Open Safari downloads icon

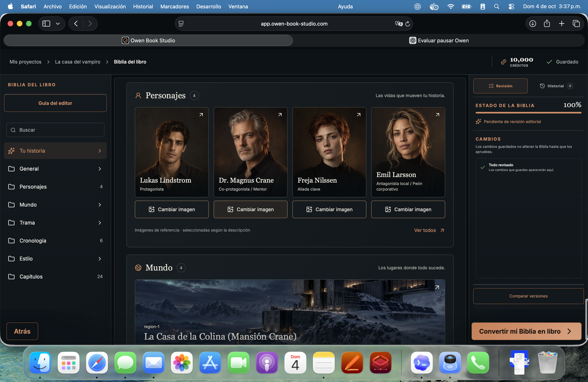533,24
